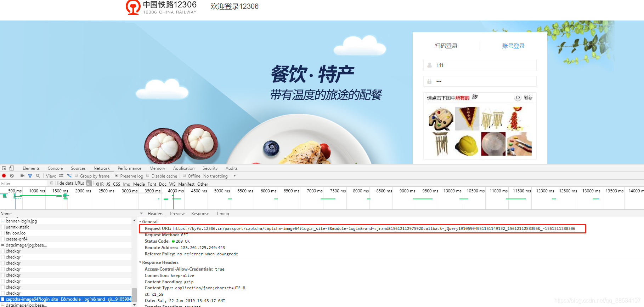The image size is (644, 307).
Task: Toggle the device toolbar icon
Action: [x=11, y=168]
